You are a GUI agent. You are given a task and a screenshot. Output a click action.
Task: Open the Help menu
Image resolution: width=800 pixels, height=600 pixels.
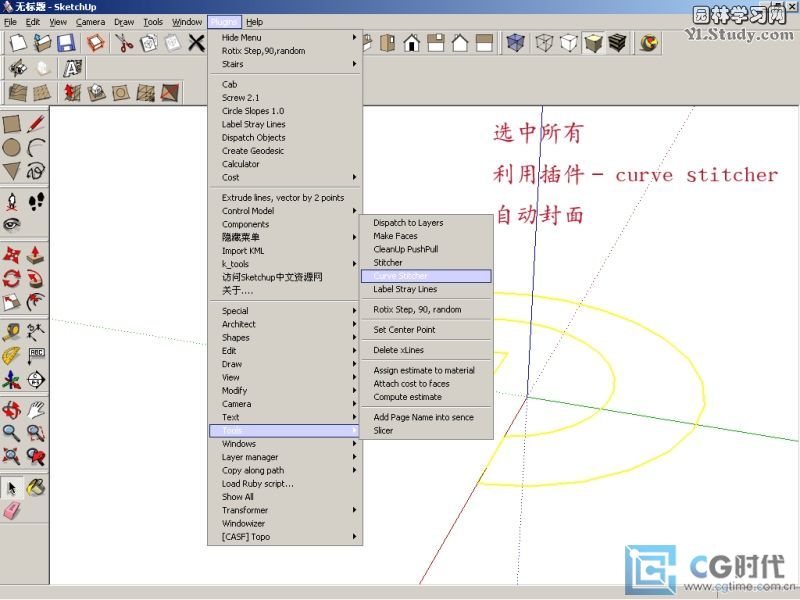(x=255, y=22)
